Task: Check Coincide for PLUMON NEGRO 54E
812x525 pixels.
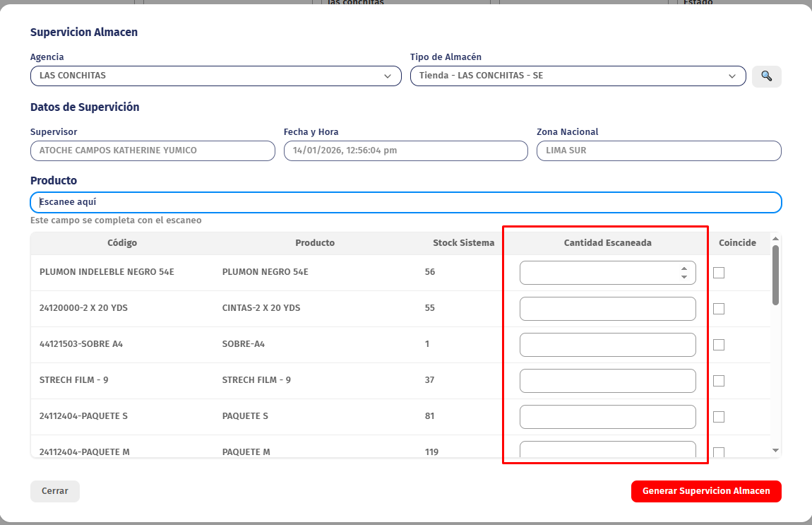Action: [x=719, y=273]
